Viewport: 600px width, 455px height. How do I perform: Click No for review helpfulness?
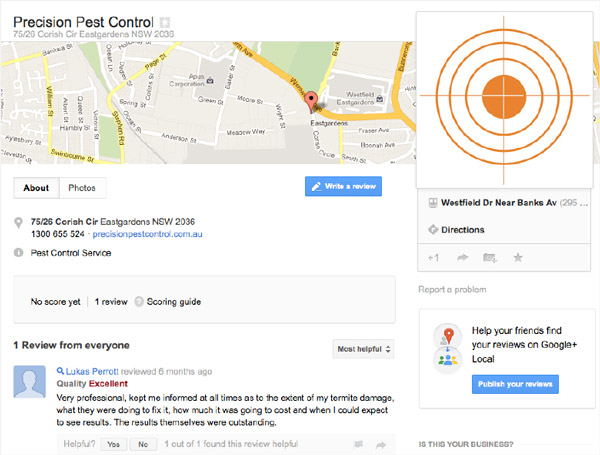point(143,444)
